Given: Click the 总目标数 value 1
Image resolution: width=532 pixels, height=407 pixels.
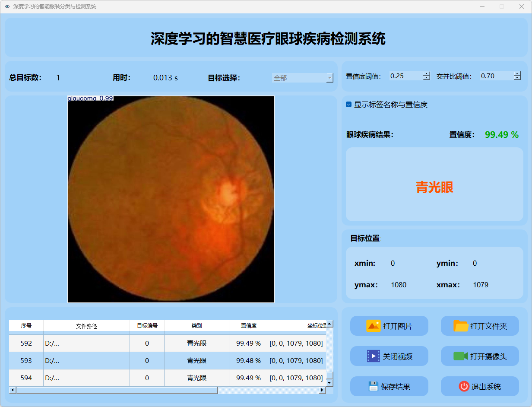Looking at the screenshot, I should [58, 78].
